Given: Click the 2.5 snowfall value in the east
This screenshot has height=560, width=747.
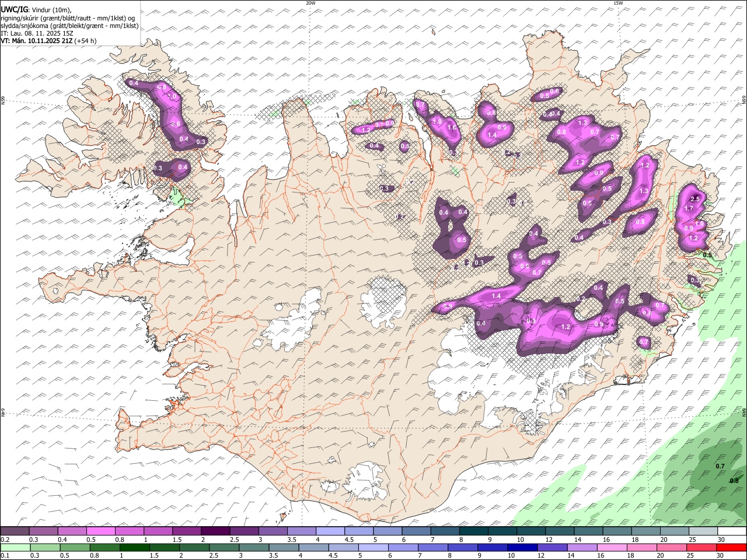Looking at the screenshot, I should [695, 199].
